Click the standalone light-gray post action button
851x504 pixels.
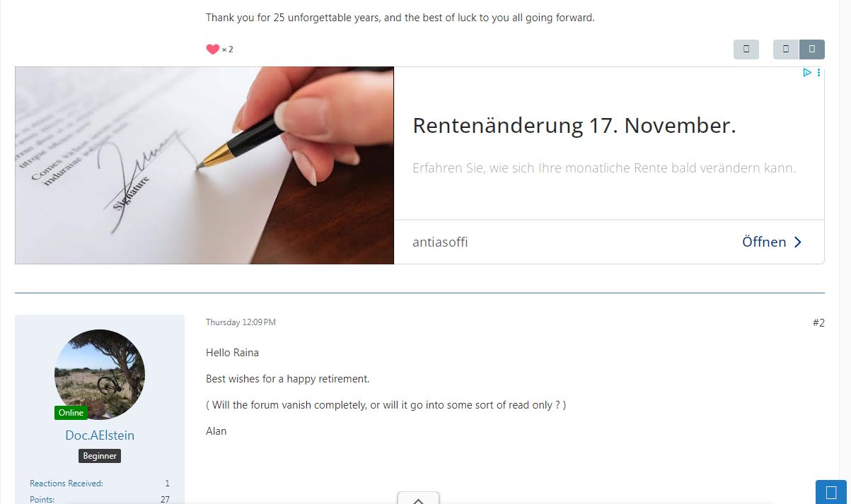(x=746, y=49)
